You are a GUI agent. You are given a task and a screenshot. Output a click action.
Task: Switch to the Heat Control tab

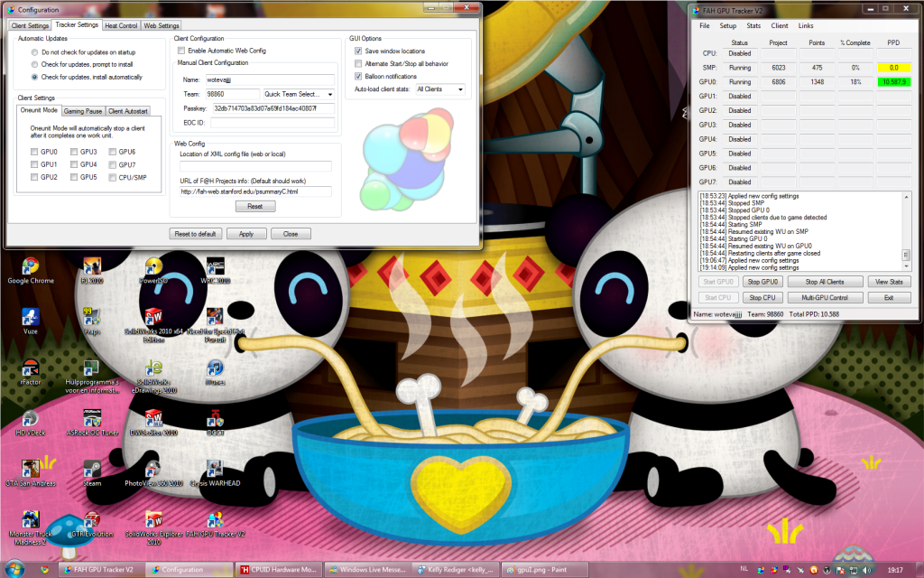[121, 25]
